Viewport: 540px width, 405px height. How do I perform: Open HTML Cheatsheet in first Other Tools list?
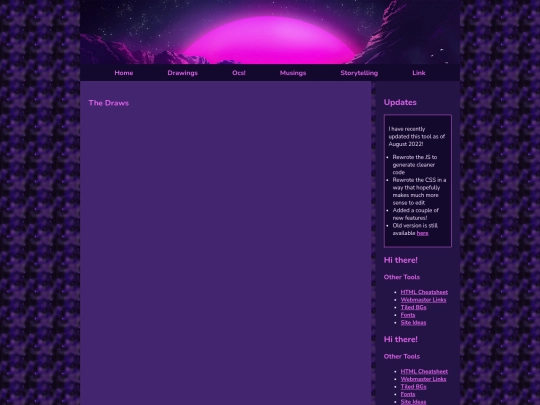click(424, 292)
